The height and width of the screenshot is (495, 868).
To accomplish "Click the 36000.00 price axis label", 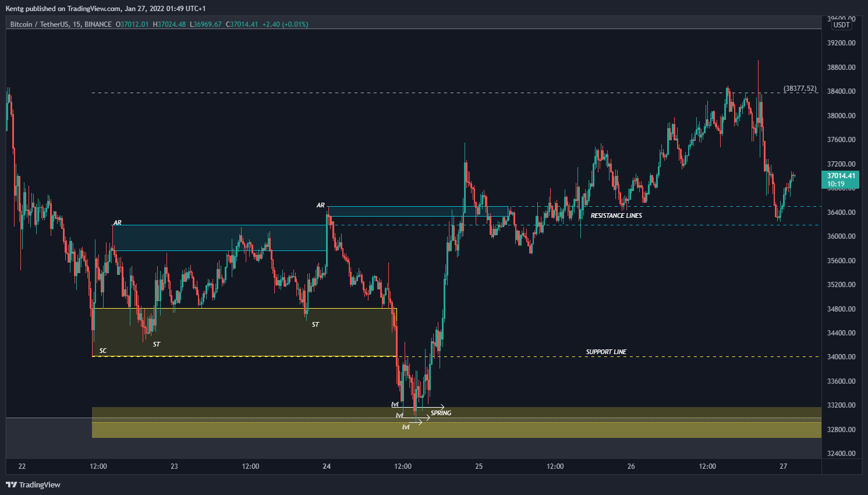I will 841,236.
